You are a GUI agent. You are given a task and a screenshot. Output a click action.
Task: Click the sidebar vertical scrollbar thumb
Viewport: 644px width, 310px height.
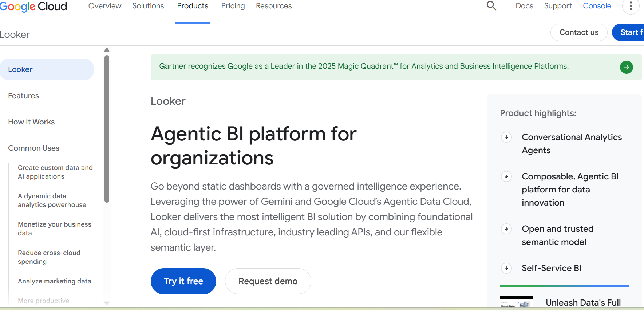[107, 129]
